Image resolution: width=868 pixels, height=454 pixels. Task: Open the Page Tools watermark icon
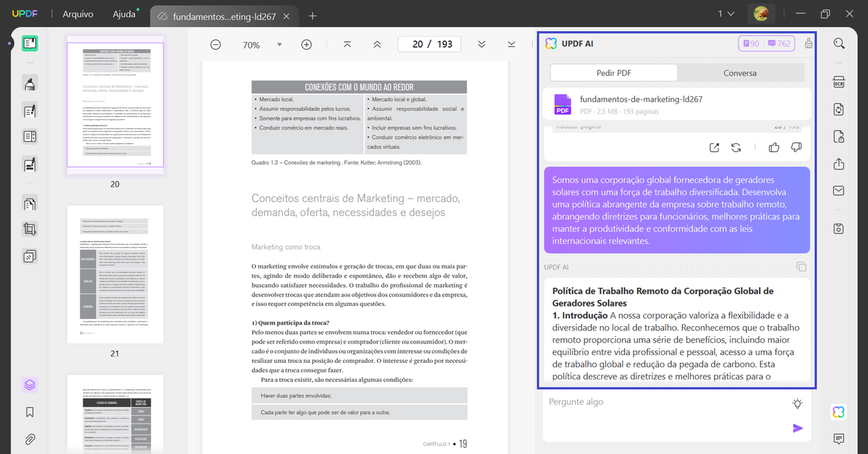(30, 256)
